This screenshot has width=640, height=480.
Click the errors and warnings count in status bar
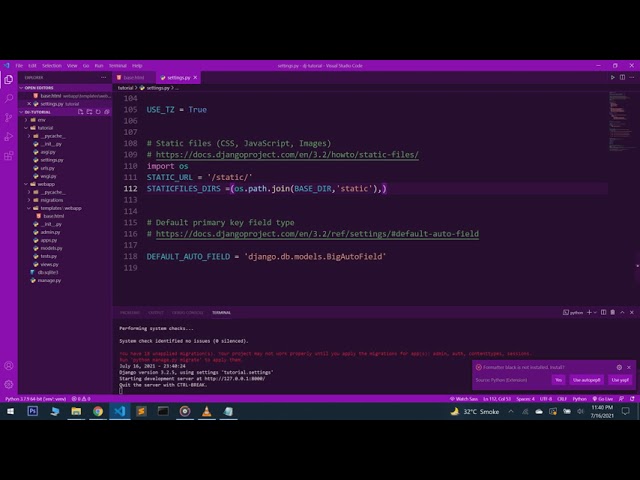point(81,399)
